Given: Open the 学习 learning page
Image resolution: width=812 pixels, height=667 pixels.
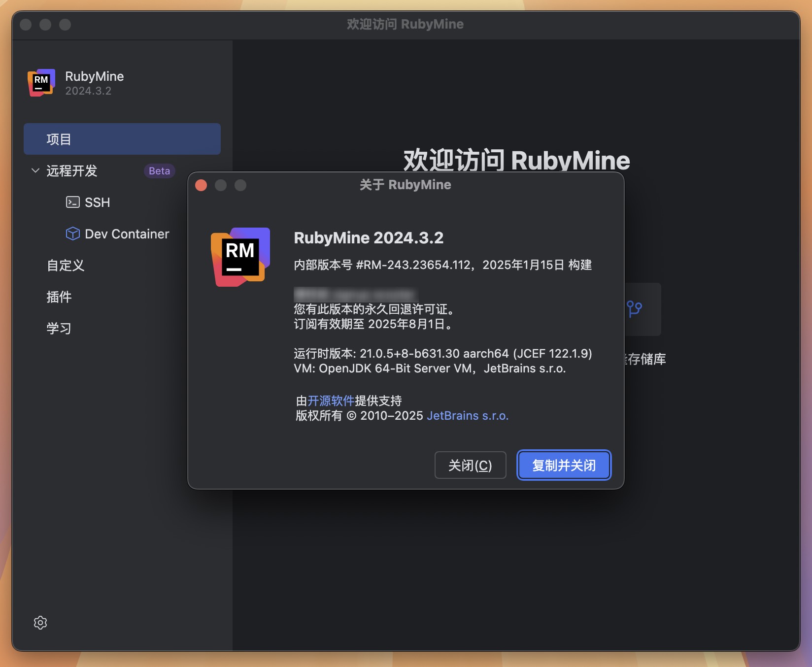Looking at the screenshot, I should tap(59, 329).
